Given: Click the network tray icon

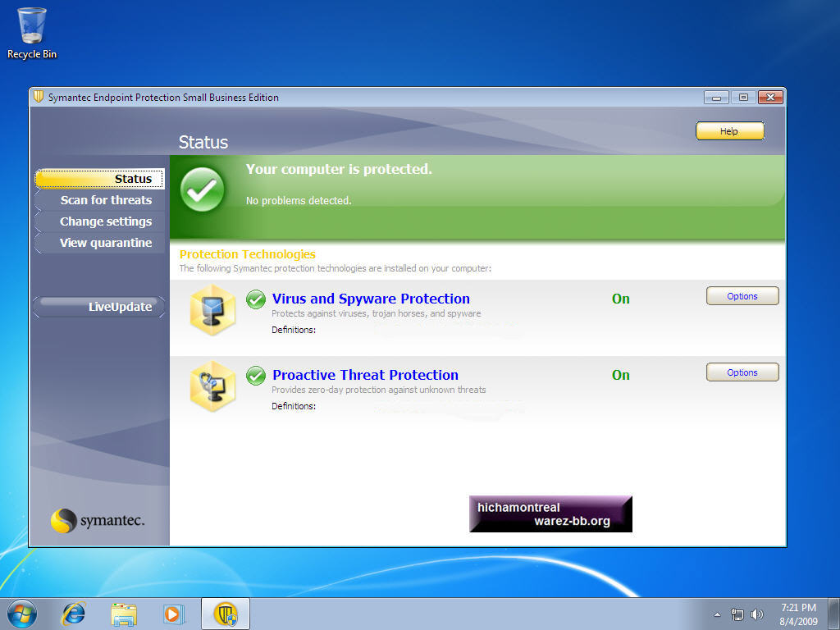Looking at the screenshot, I should pyautogui.click(x=737, y=614).
